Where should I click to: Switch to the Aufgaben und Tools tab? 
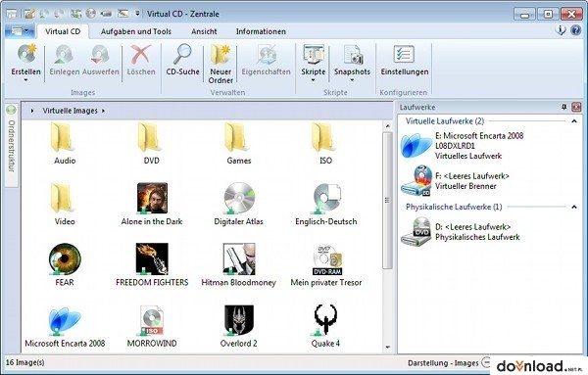[x=136, y=31]
